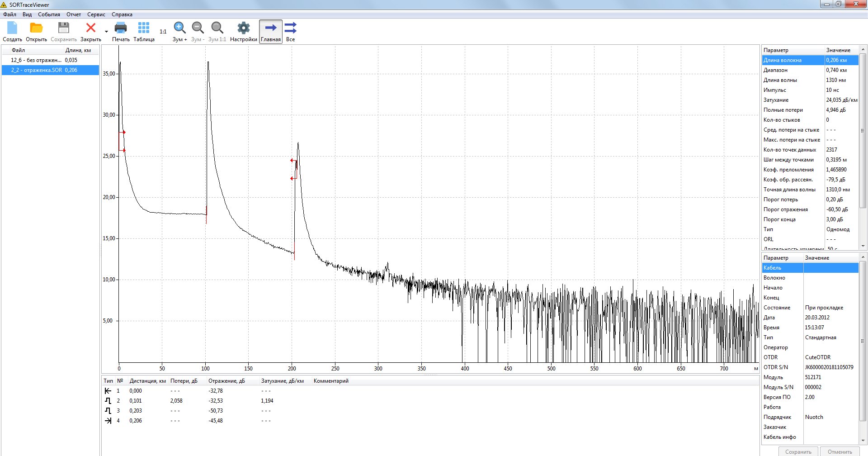Click the 1:1 scale toolbar button
The width and height of the screenshot is (868, 456).
click(163, 32)
